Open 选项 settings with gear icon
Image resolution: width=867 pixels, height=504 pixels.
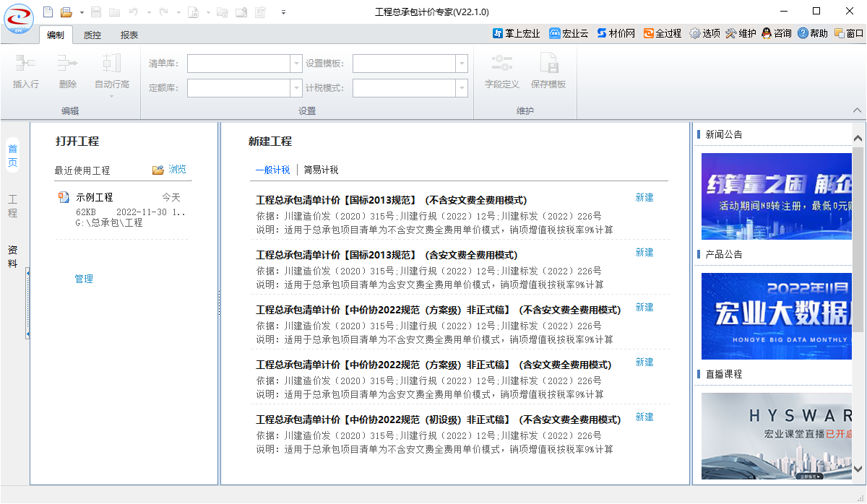(704, 33)
